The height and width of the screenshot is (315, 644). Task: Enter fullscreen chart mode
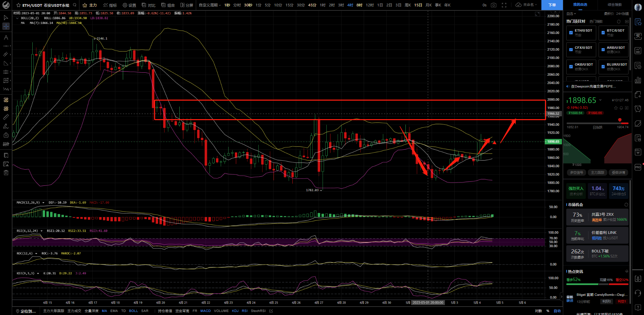[x=504, y=5]
